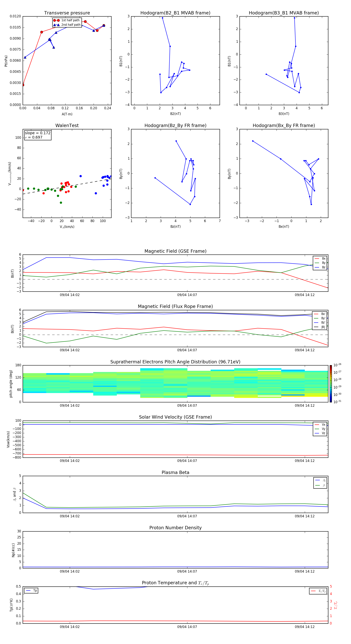Click the "βp and β" y-axis label

(15, 494)
